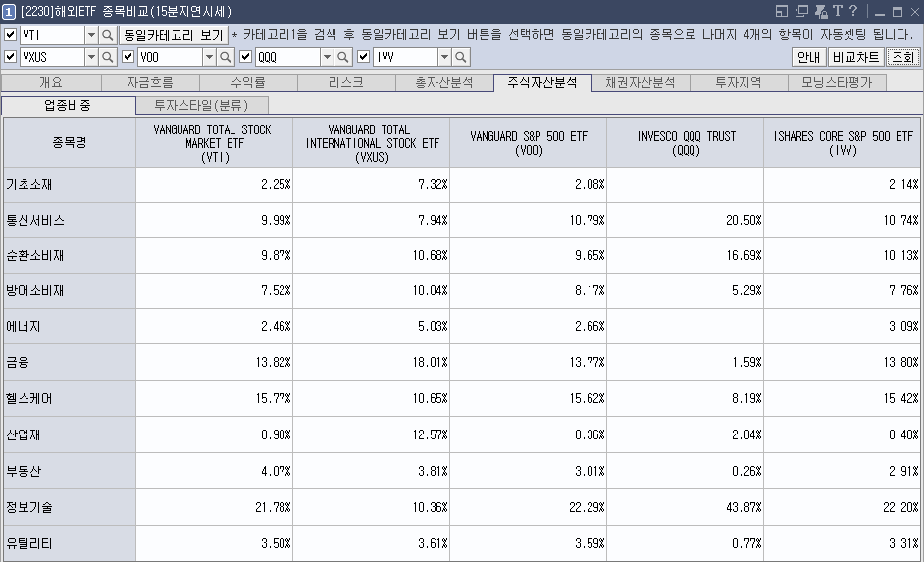Click the 안내 button
924x562 pixels.
[808, 57]
